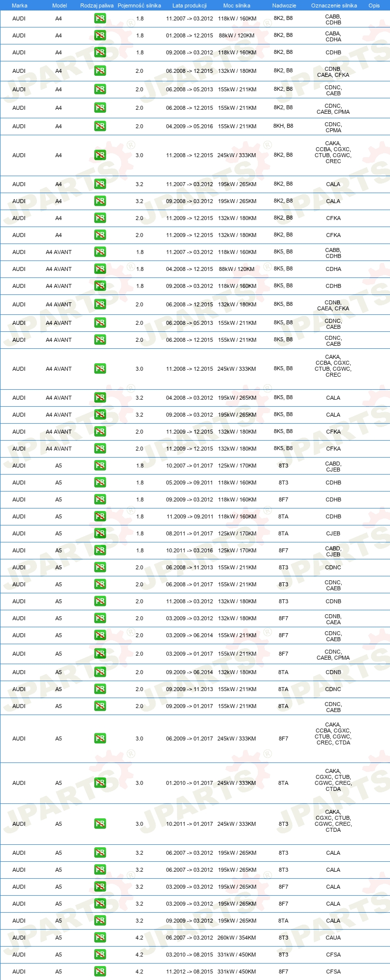Click the 'Marka' column header

tap(19, 5)
